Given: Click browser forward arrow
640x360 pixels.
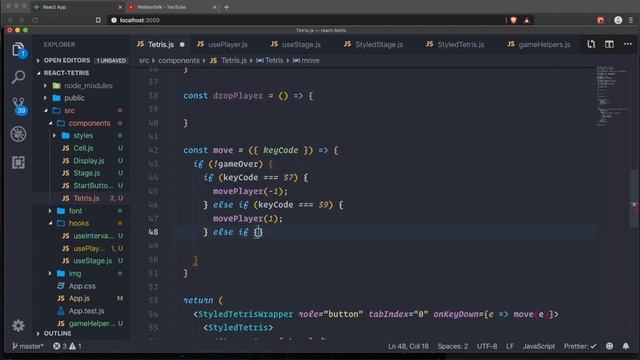Looking at the screenshot, I should pyautogui.click(x=22, y=20).
